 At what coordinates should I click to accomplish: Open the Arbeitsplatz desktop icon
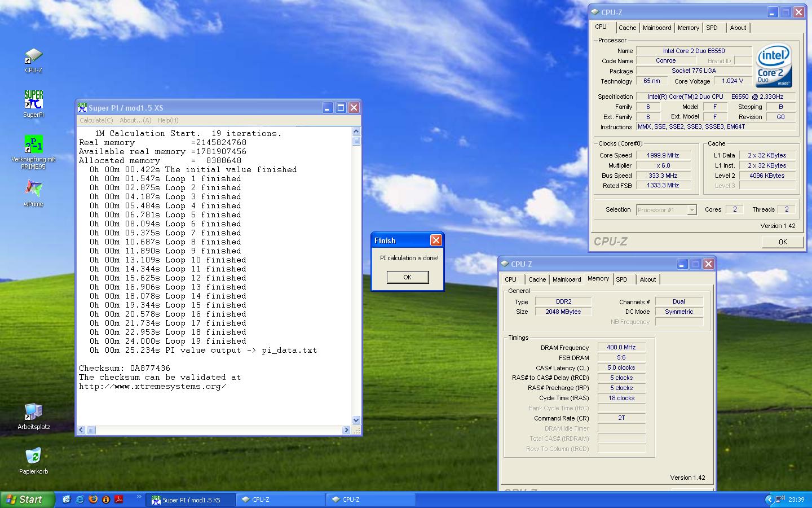[33, 417]
